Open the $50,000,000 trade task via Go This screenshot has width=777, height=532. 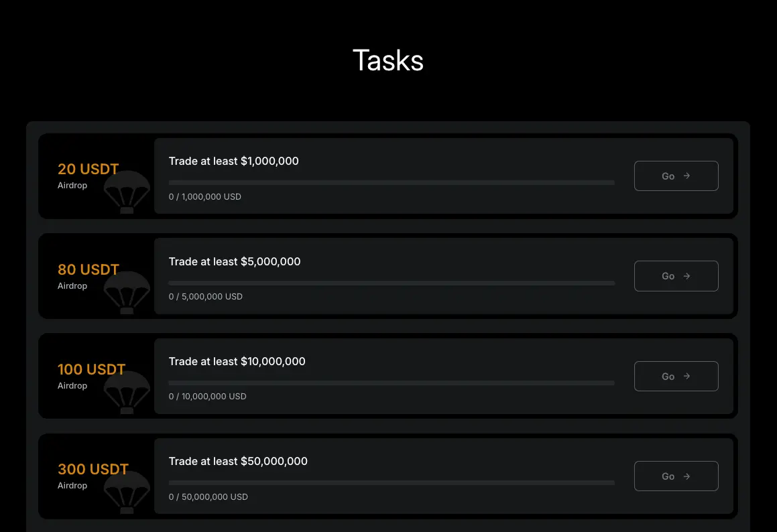pos(676,476)
